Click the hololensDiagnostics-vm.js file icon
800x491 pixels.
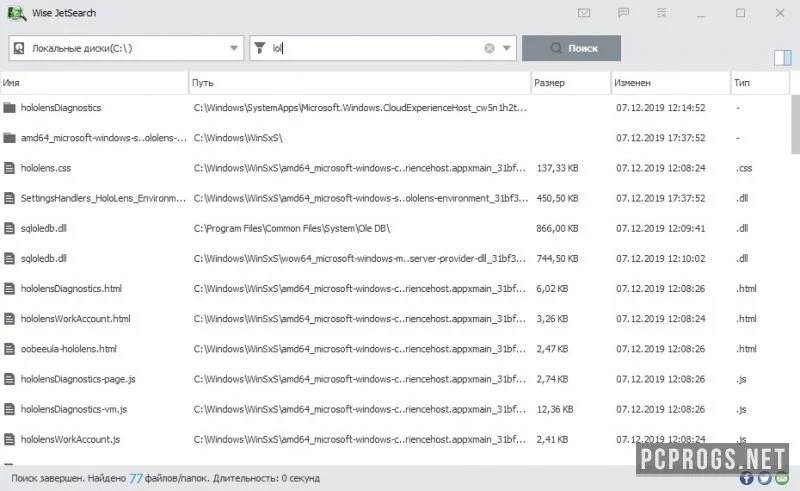point(9,409)
